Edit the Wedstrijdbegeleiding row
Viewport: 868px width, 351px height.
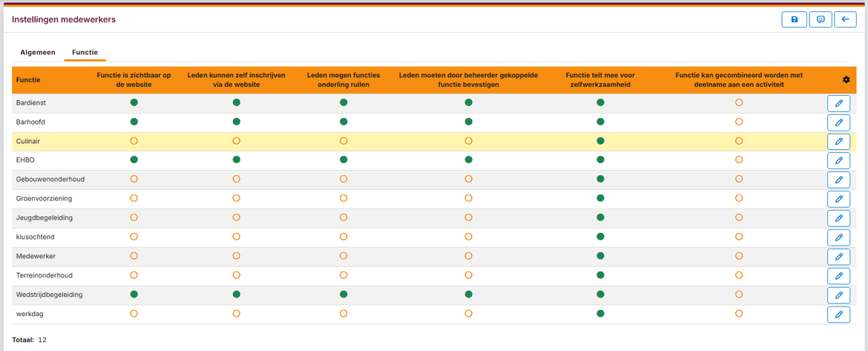point(838,295)
